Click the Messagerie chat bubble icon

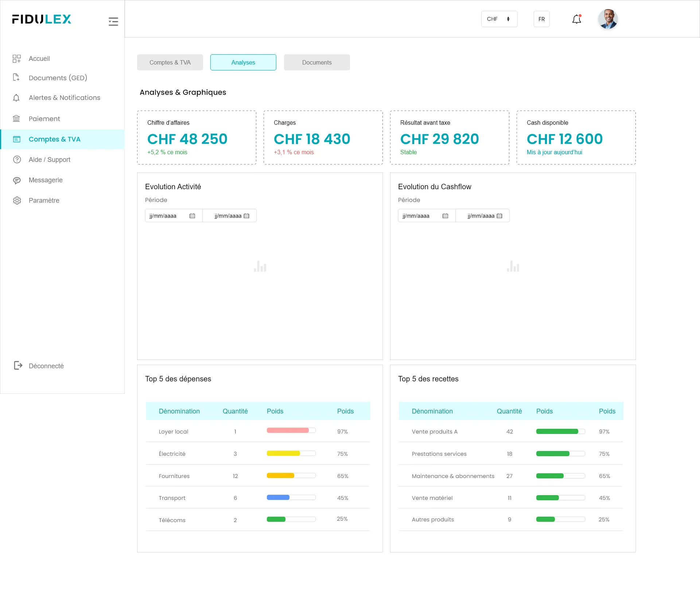coord(17,180)
